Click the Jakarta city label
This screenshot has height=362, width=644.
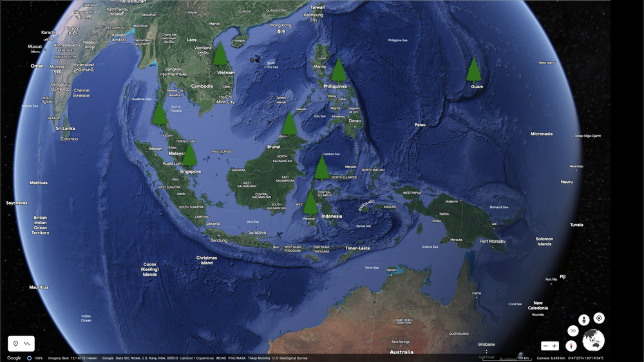pos(213,224)
